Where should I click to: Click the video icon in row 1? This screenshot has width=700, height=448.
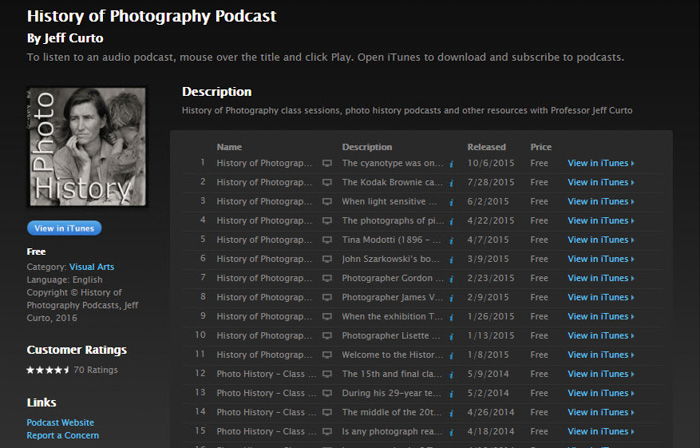pos(327,163)
